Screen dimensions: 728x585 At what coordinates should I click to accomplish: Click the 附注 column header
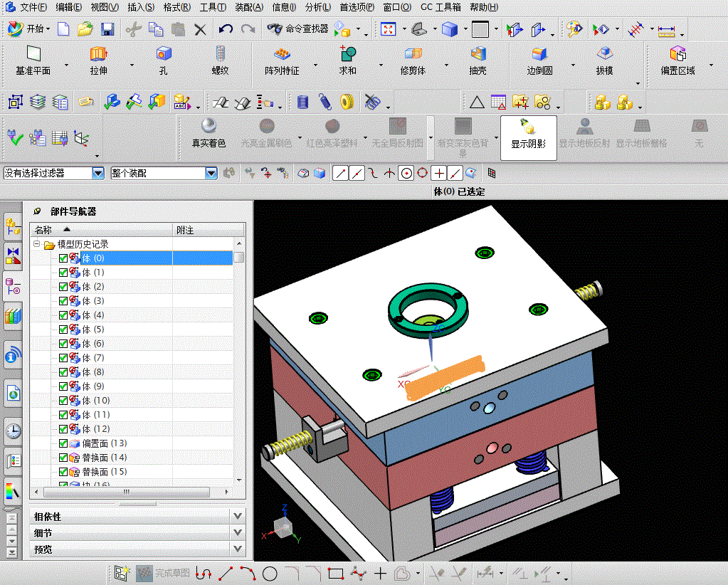click(x=209, y=230)
